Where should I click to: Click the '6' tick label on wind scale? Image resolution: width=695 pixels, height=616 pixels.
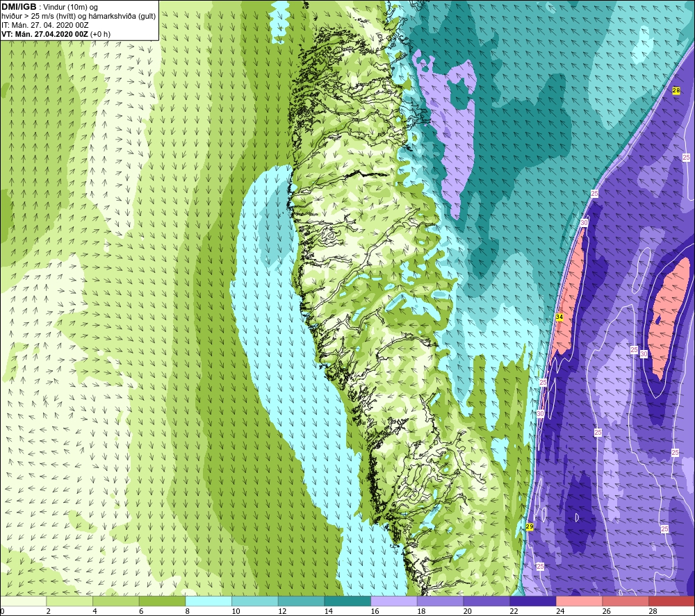[141, 611]
